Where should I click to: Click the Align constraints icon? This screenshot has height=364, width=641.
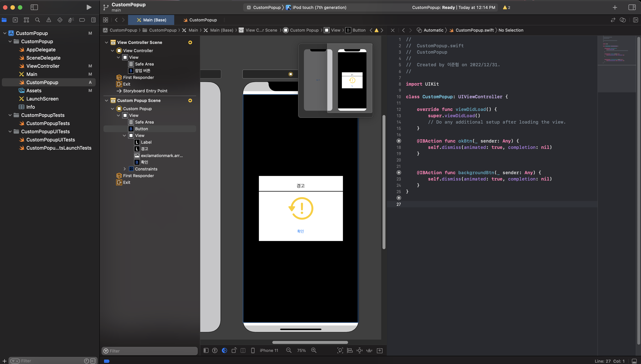pos(350,350)
